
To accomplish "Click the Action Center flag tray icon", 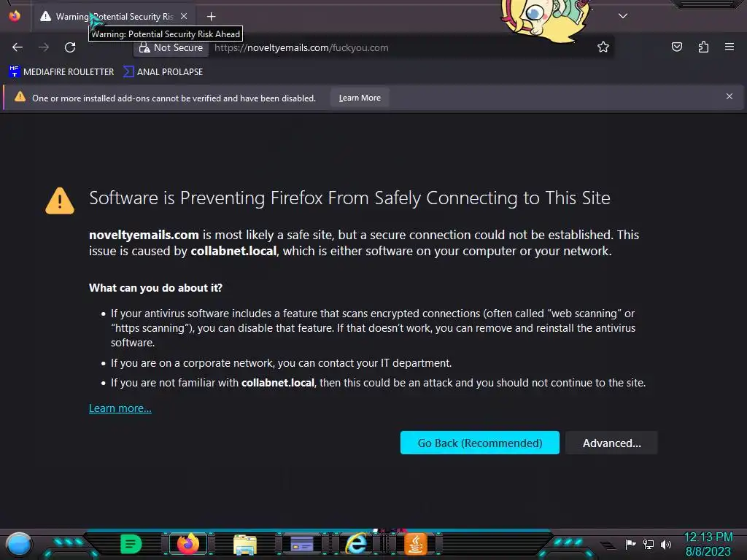I will [630, 544].
